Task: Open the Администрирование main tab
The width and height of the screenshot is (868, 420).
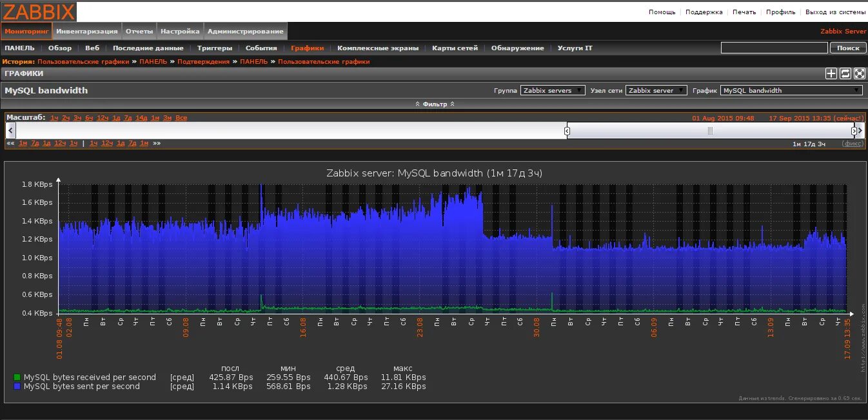Action: click(246, 31)
